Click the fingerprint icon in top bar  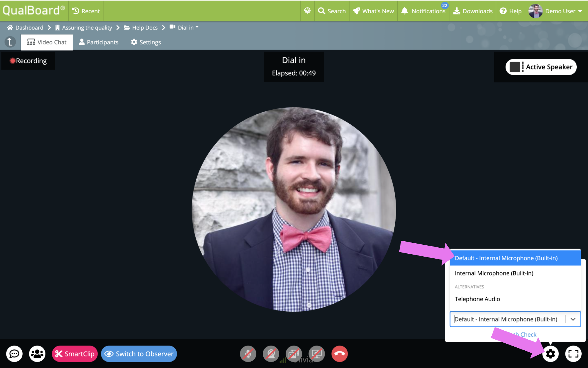pos(307,11)
